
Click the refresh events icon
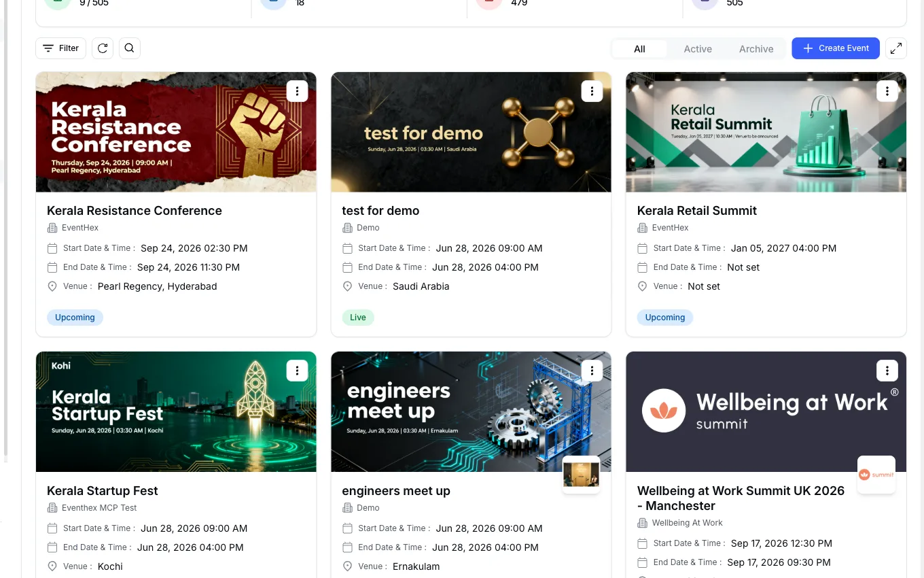pyautogui.click(x=103, y=48)
